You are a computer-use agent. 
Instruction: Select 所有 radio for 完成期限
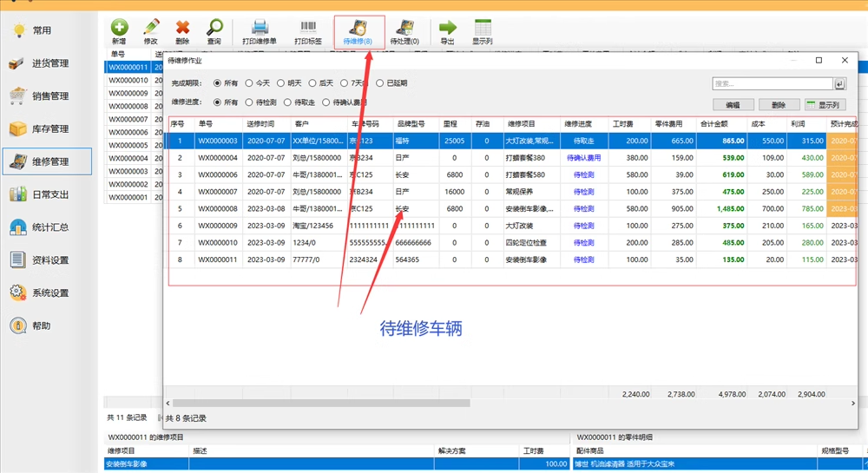[x=217, y=83]
